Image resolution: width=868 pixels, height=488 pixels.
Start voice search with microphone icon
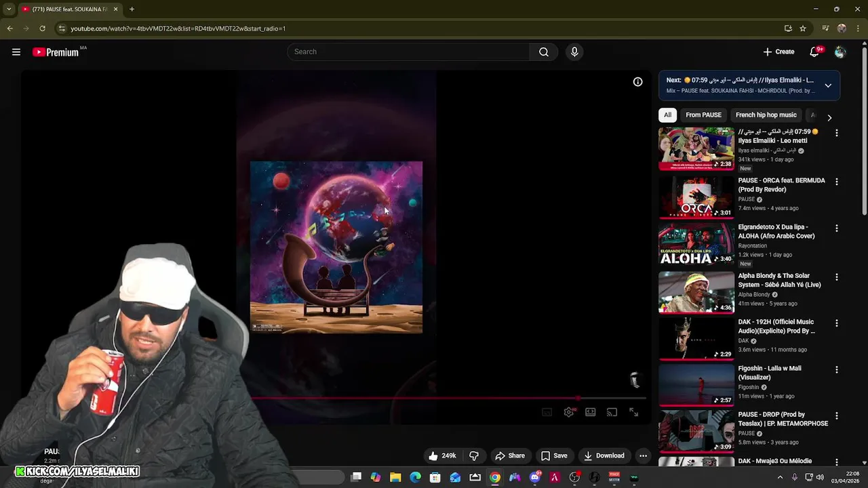point(574,52)
